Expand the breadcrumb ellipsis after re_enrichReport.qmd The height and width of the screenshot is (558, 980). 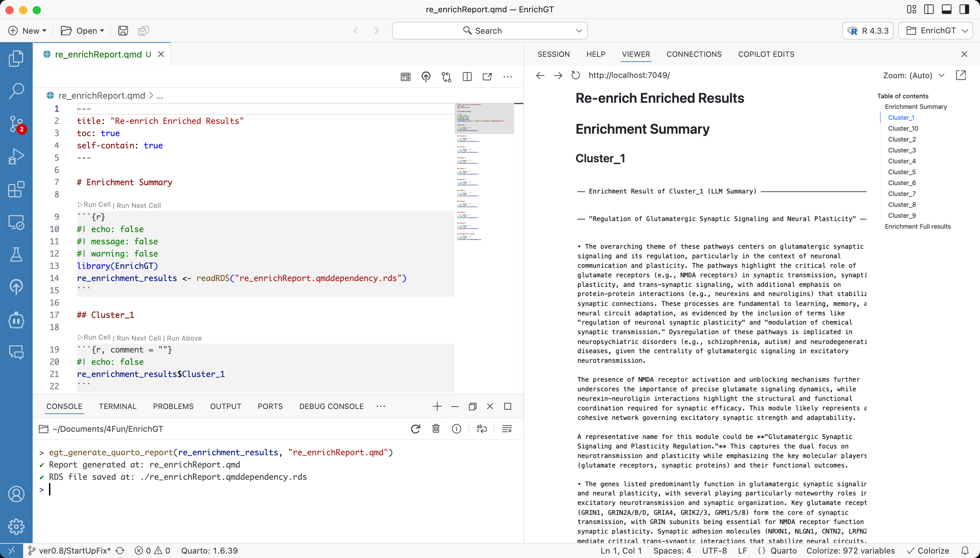(160, 95)
